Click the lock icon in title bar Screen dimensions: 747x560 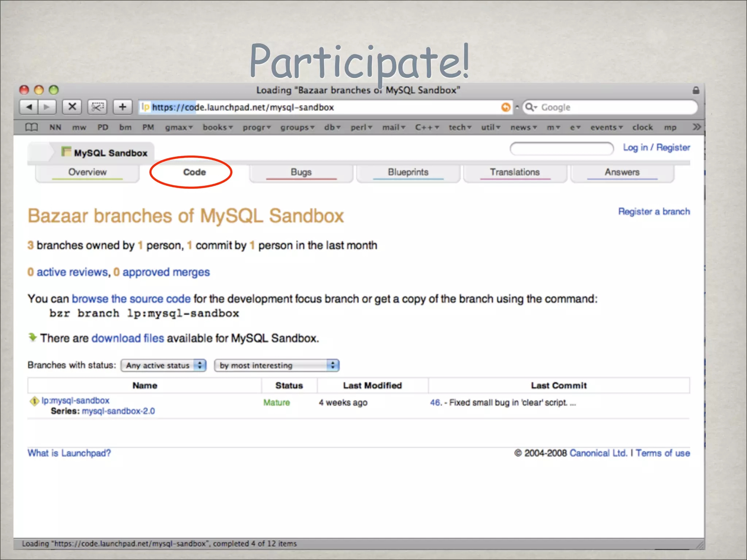(696, 90)
